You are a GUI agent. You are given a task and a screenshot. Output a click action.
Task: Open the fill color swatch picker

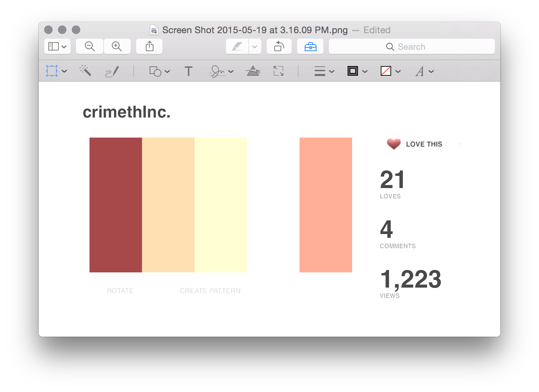click(x=390, y=72)
